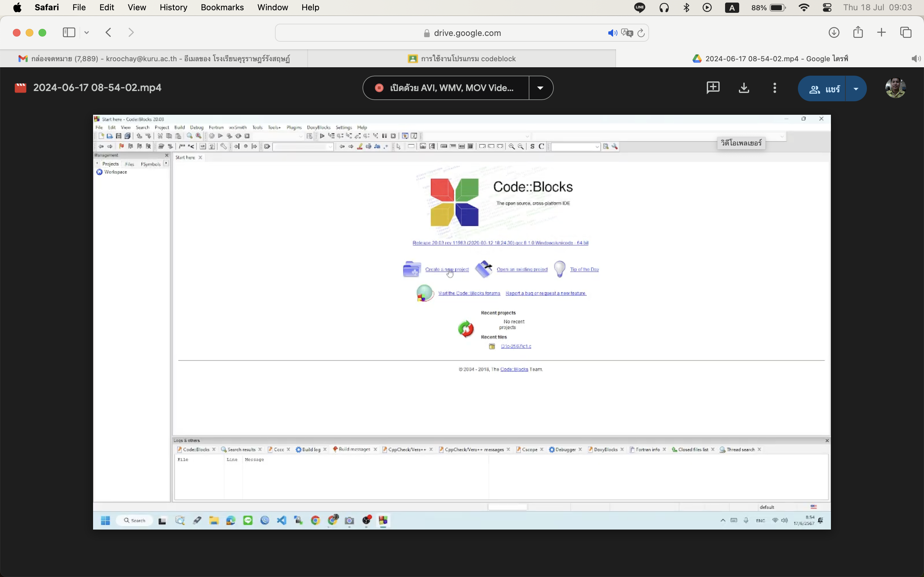Click 'เปิดด้วย AVI, WMV, MOV Vide...' button

point(446,88)
